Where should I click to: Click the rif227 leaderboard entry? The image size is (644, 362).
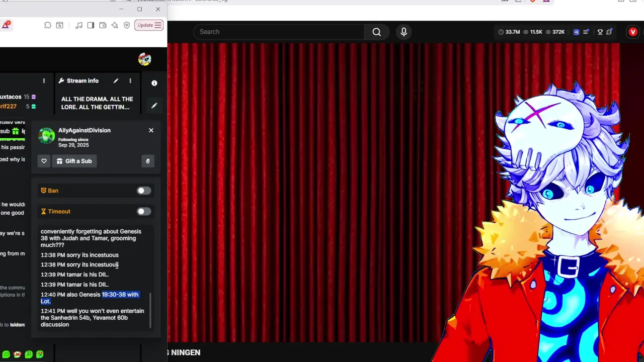coord(18,106)
